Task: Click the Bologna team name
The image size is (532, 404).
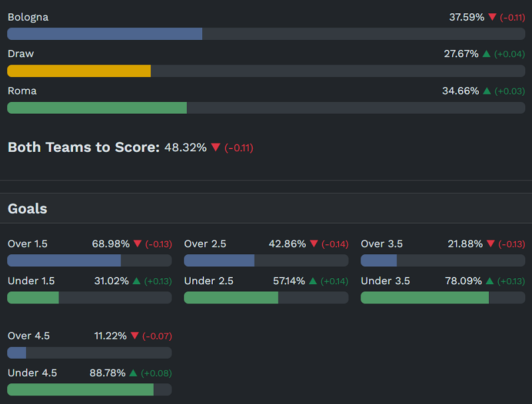Action: click(x=28, y=17)
